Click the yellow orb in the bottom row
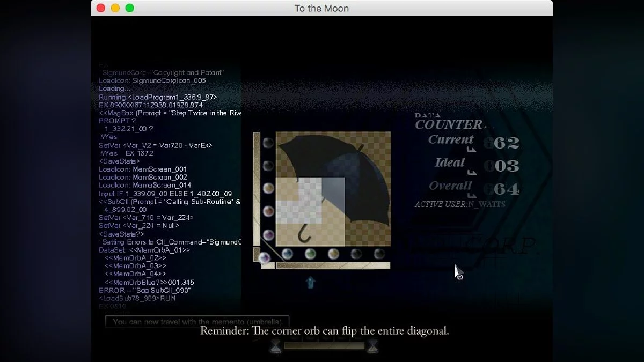The width and height of the screenshot is (644, 362). pyautogui.click(x=333, y=254)
